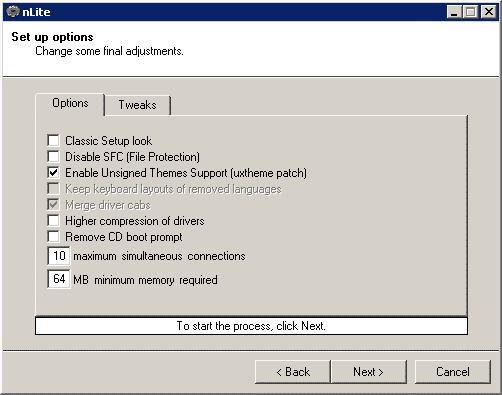
Task: Click the maximum simultaneous connections field
Action: (x=59, y=256)
